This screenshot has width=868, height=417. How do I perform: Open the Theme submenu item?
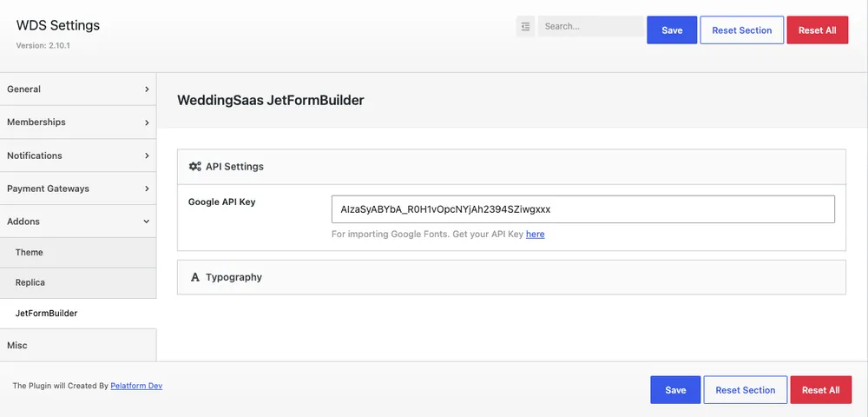(78, 253)
